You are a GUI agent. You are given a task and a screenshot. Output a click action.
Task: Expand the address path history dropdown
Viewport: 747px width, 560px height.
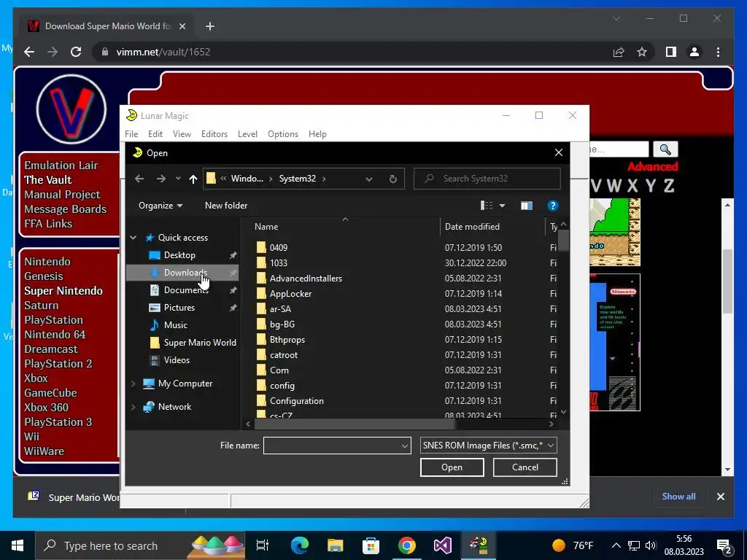click(x=368, y=179)
